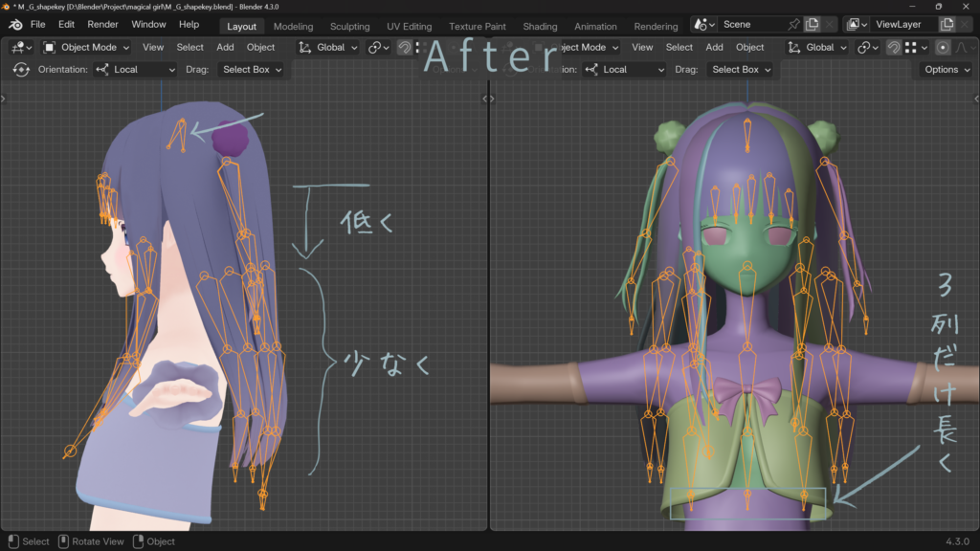Open the scene browse icon dropdown

tap(703, 24)
